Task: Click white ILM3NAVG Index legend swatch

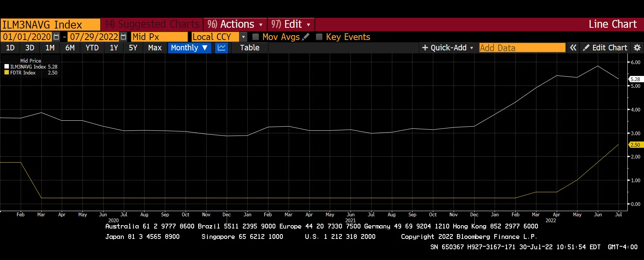Action: coord(6,67)
